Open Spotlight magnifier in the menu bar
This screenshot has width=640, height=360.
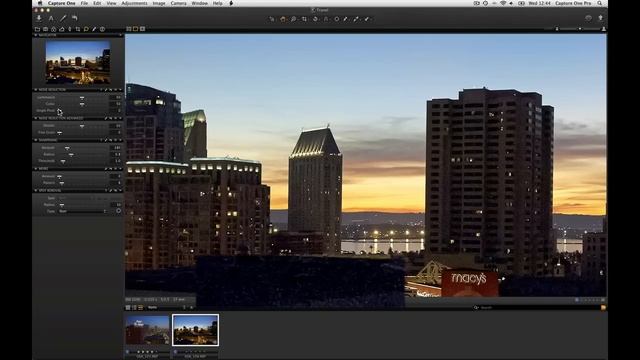(600, 3)
